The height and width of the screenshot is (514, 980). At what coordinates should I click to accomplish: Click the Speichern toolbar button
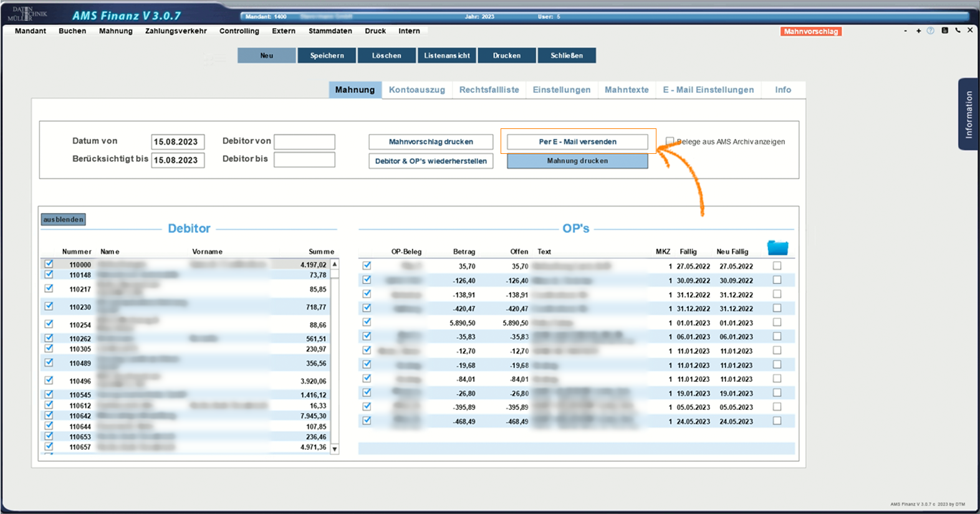click(327, 55)
